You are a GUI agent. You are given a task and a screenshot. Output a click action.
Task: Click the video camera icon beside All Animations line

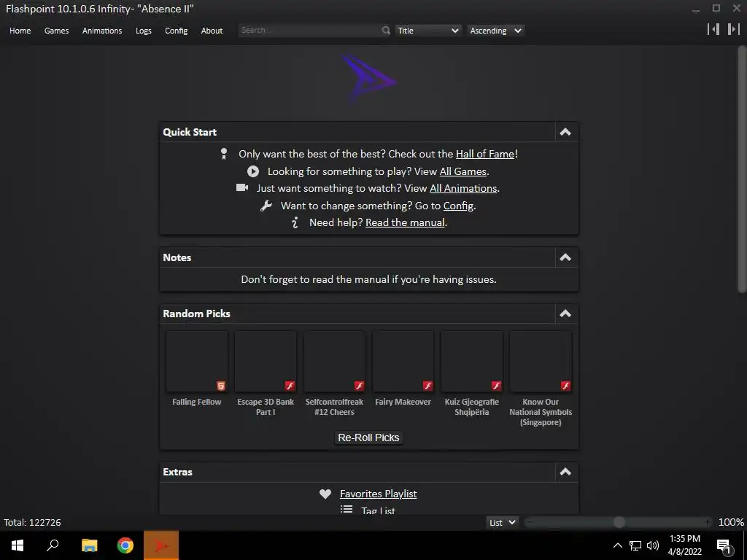(x=242, y=187)
